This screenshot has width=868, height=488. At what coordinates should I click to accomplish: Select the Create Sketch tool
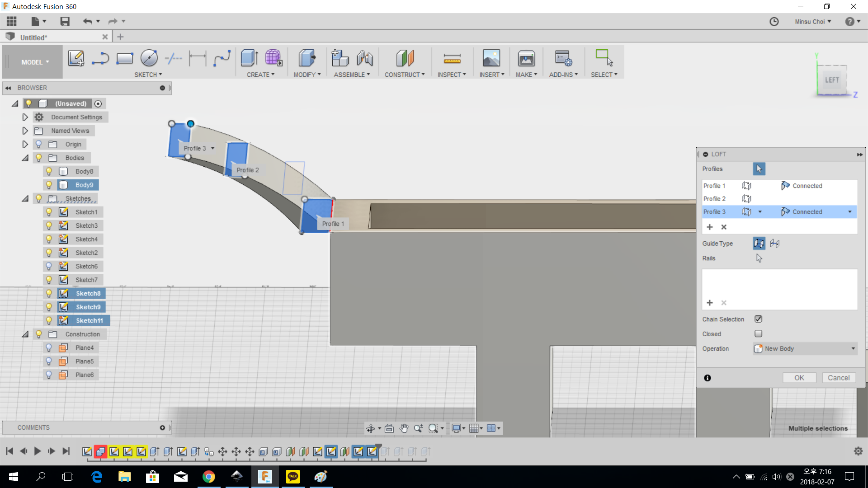click(x=76, y=58)
